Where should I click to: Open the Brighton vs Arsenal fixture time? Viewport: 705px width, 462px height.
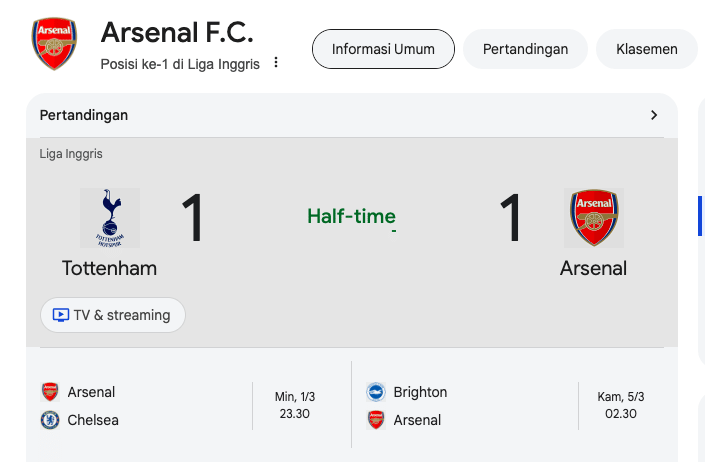tap(621, 405)
